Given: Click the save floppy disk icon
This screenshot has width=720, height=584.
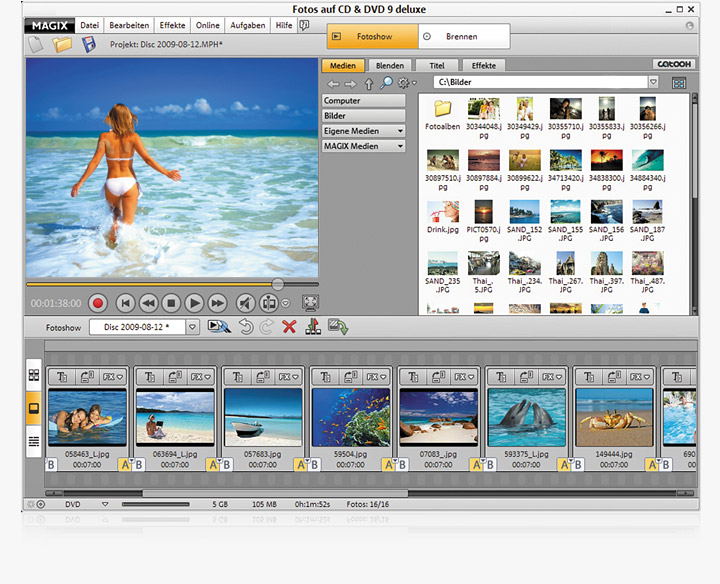Looking at the screenshot, I should 89,44.
